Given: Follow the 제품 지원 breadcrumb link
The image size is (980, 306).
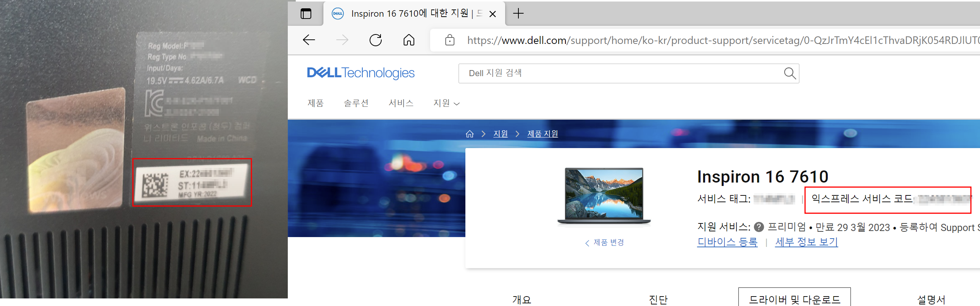Looking at the screenshot, I should [x=543, y=134].
